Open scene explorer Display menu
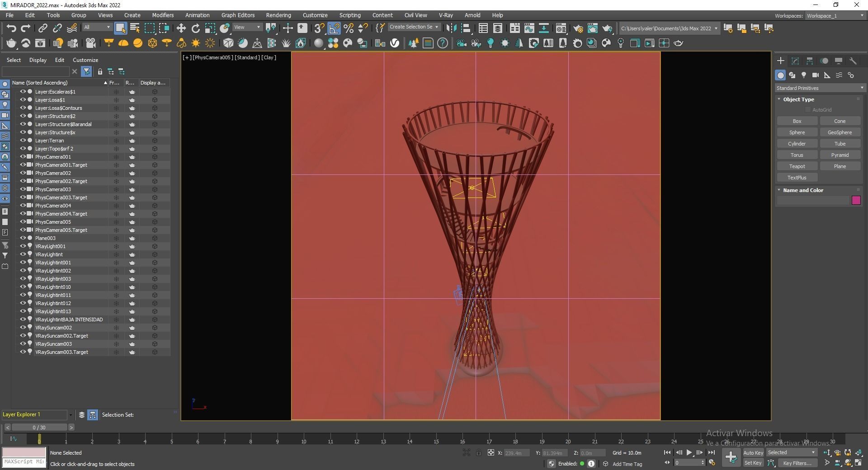 (x=38, y=60)
